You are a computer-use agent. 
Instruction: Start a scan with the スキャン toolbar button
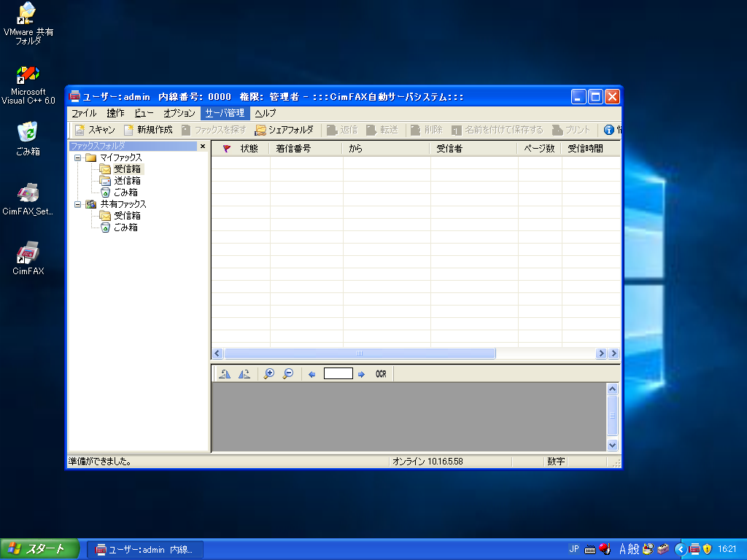[x=95, y=130]
